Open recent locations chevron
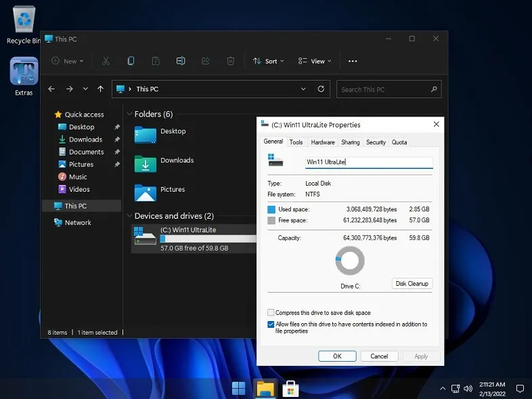 pyautogui.click(x=85, y=89)
